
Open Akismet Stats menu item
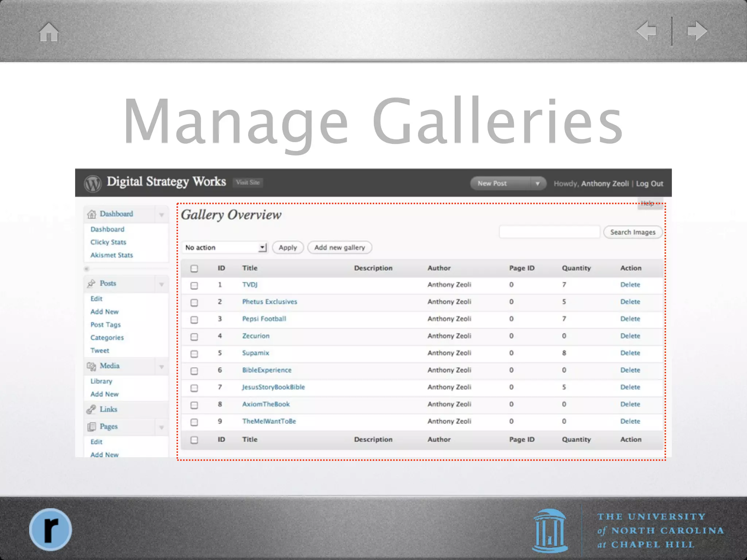coord(112,255)
